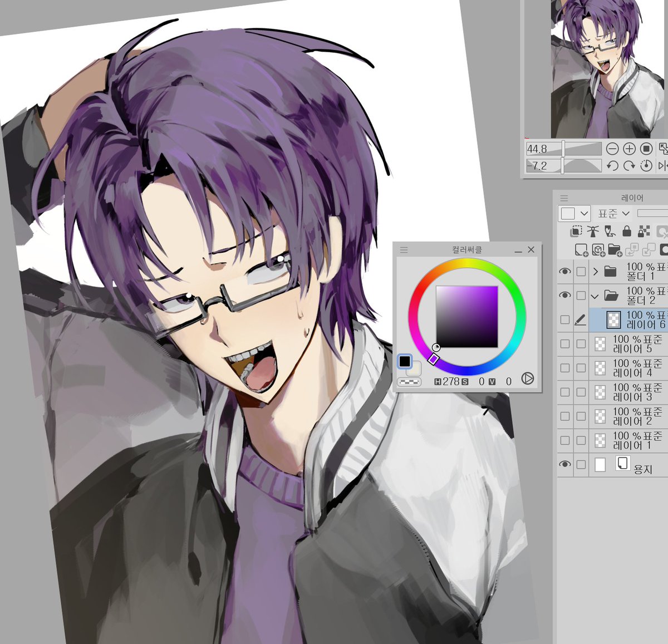
Task: Pick color in saturation-value square
Action: [x=466, y=317]
